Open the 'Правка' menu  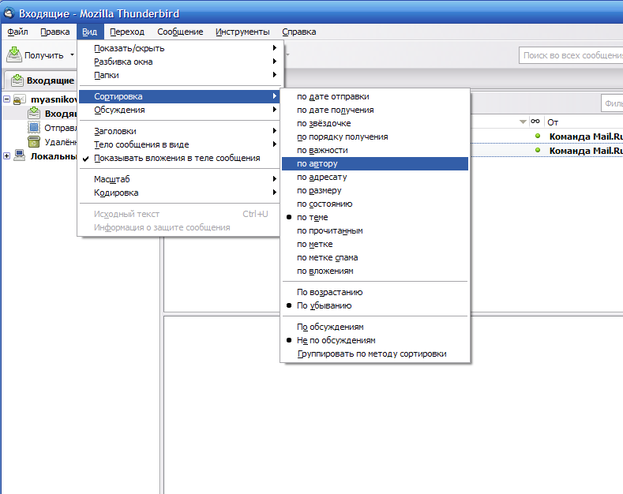pos(55,32)
